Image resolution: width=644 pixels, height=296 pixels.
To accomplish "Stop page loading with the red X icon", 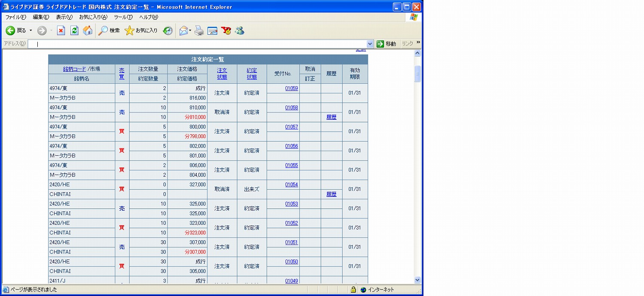I will point(61,30).
